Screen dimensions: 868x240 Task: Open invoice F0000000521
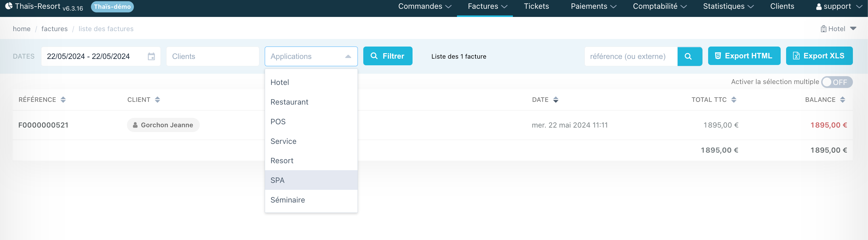click(43, 125)
